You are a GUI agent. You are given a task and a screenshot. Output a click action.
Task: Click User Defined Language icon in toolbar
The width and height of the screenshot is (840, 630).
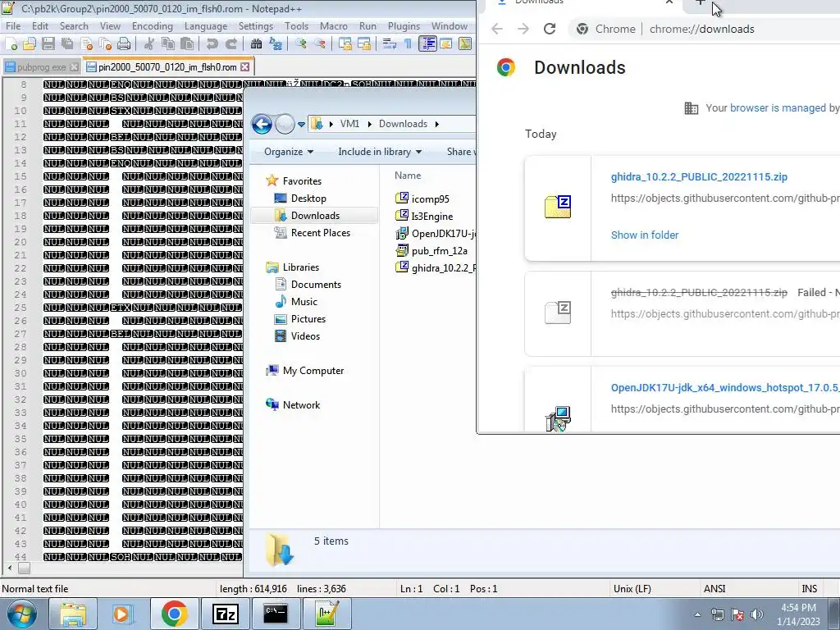click(x=446, y=44)
